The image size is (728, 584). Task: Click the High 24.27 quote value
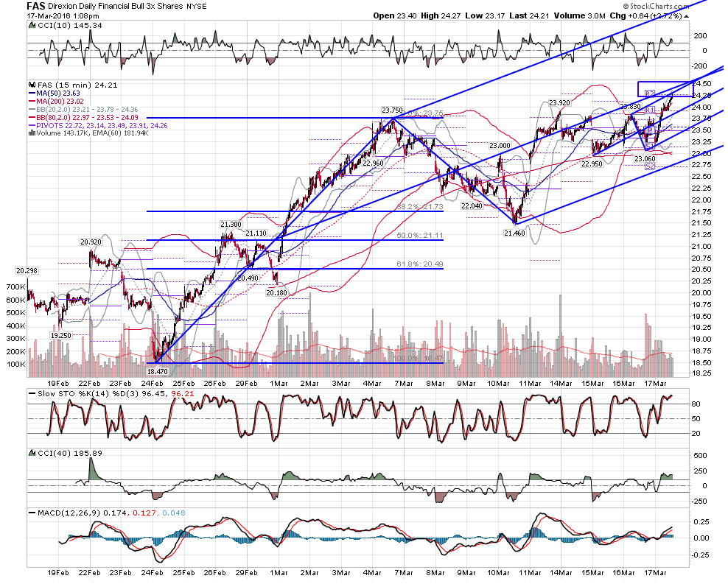(441, 15)
